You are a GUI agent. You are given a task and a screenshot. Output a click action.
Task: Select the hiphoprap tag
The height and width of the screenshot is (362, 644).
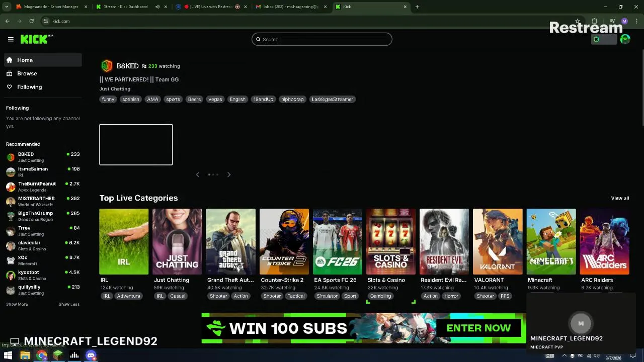292,99
